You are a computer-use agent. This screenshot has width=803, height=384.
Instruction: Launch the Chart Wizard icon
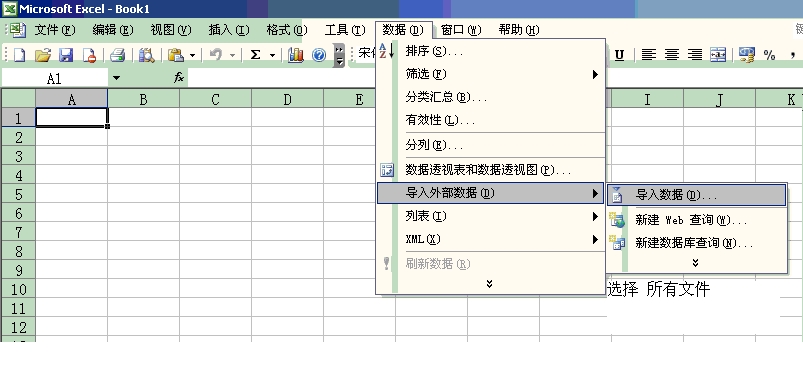coord(295,55)
